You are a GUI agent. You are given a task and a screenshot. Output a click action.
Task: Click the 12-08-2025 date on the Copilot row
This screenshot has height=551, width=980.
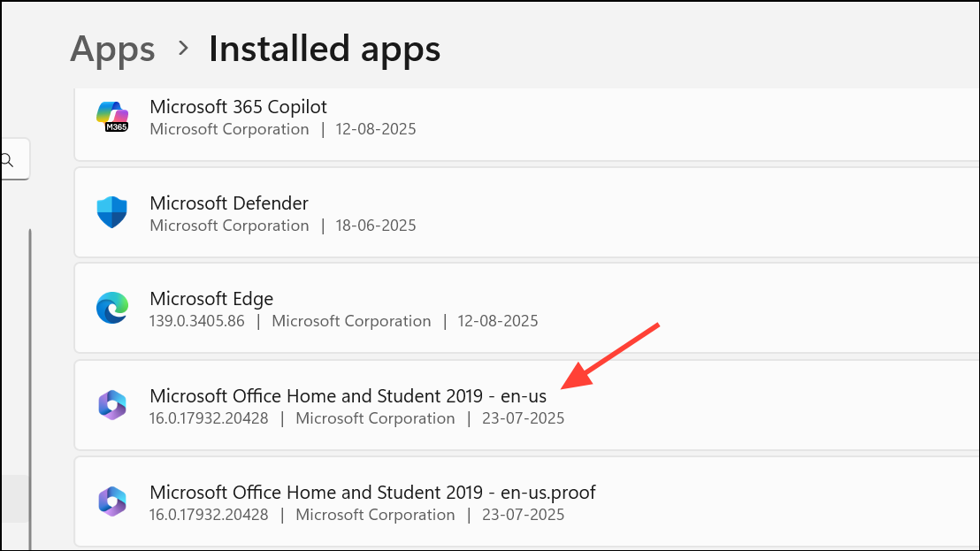[376, 129]
